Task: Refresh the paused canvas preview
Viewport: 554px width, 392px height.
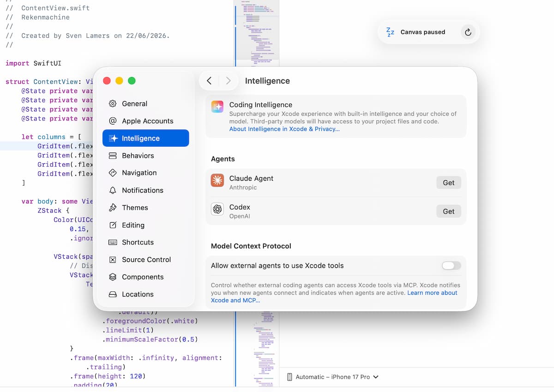Action: 468,32
